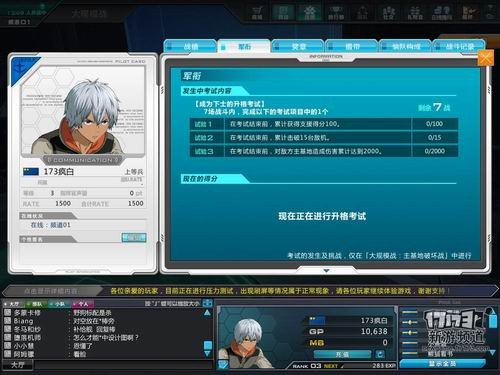Select exam row 试验2 destroy 15 enemies
This screenshot has height=375, width=500.
[324, 137]
